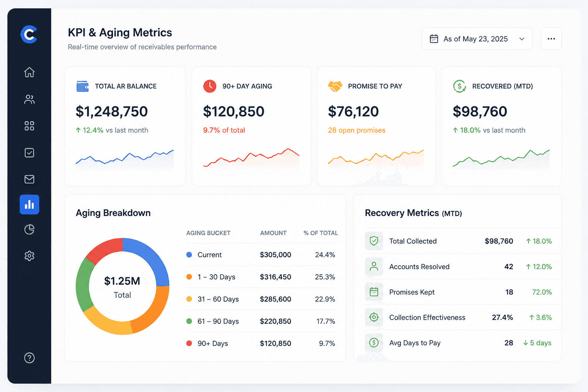Click the 17.7% percentage cell
The height and width of the screenshot is (392, 588).
pos(326,321)
